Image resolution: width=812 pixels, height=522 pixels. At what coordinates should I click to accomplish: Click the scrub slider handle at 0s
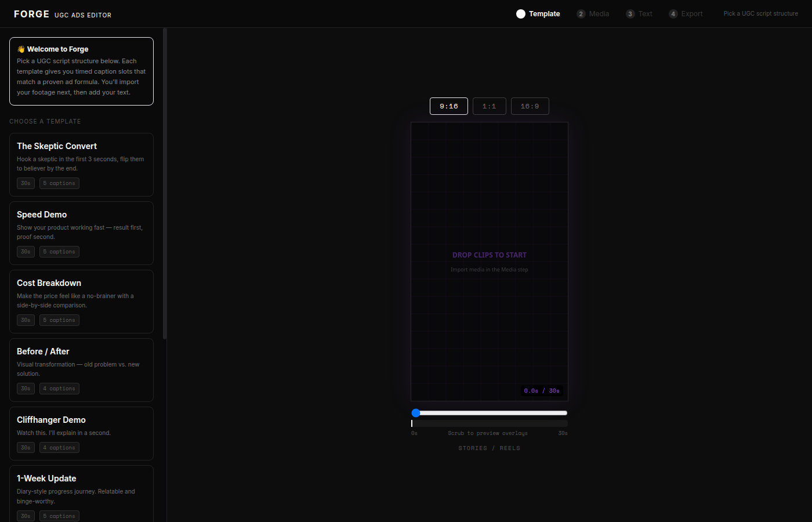(416, 413)
